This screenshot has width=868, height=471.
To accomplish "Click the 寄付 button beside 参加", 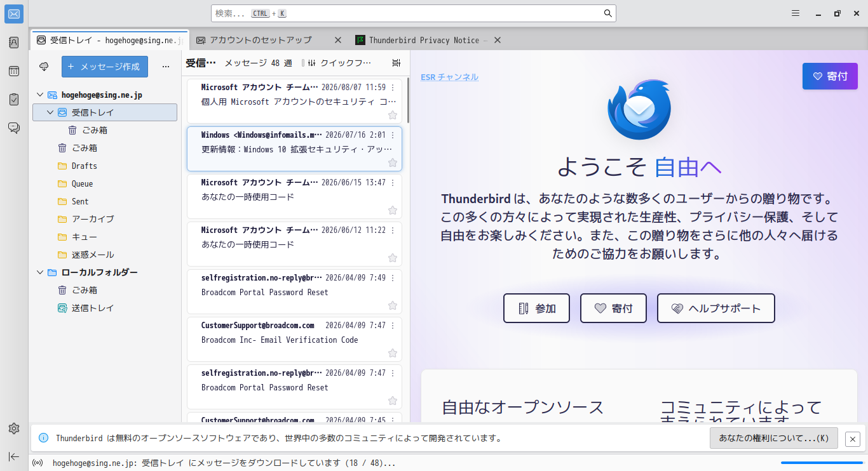I will point(613,308).
